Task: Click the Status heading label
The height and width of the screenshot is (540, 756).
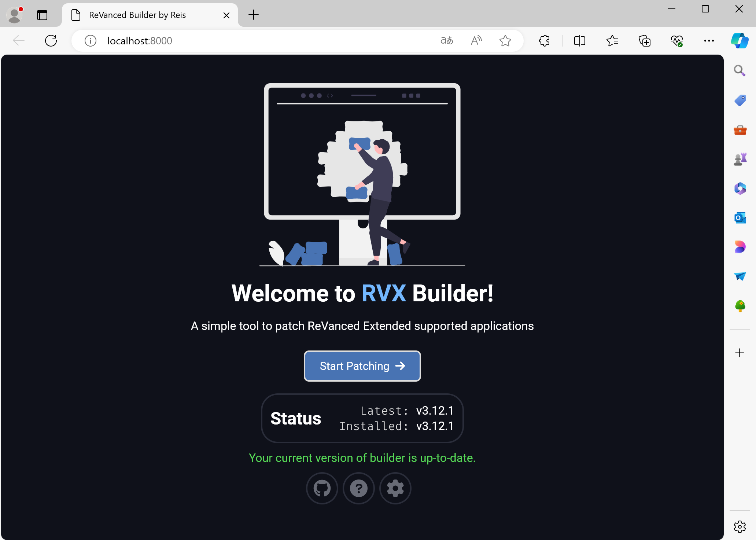Action: tap(296, 418)
